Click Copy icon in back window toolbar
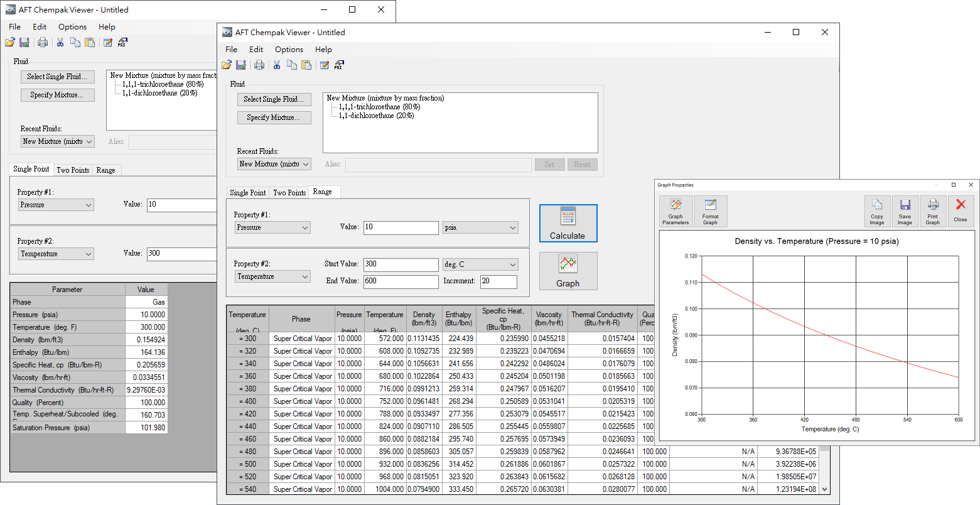This screenshot has height=505, width=980. click(x=75, y=43)
